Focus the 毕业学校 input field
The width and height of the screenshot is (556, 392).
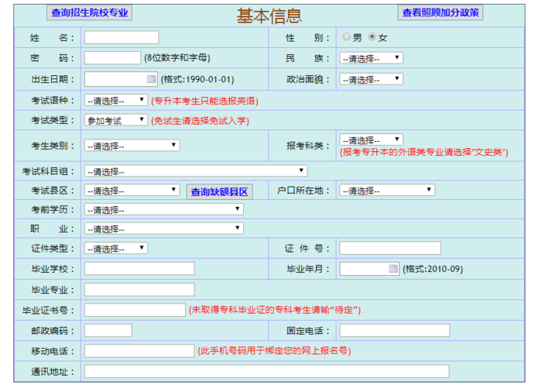[139, 269]
